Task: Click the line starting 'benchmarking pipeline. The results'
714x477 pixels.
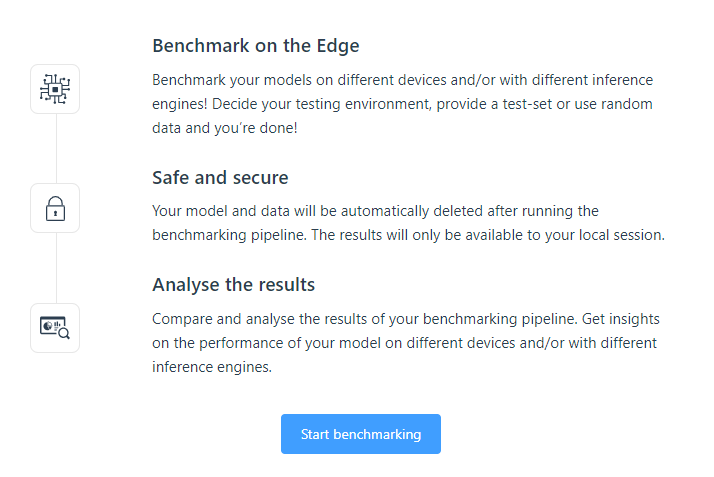Action: [x=408, y=236]
